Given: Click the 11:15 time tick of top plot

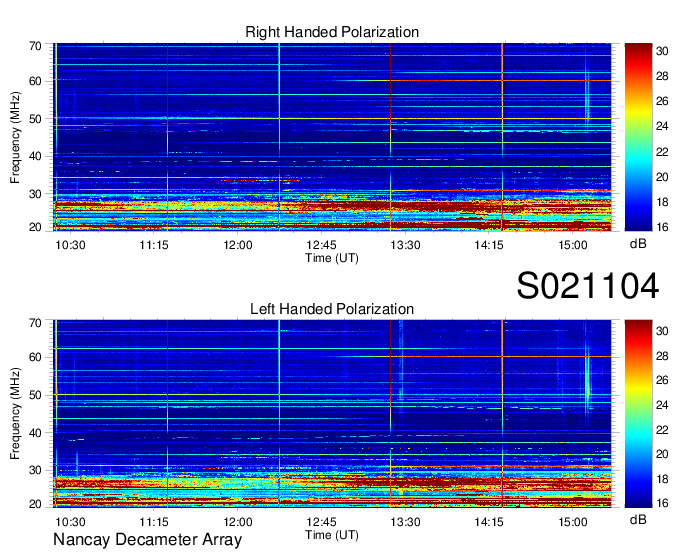Looking at the screenshot, I should click(x=154, y=245).
